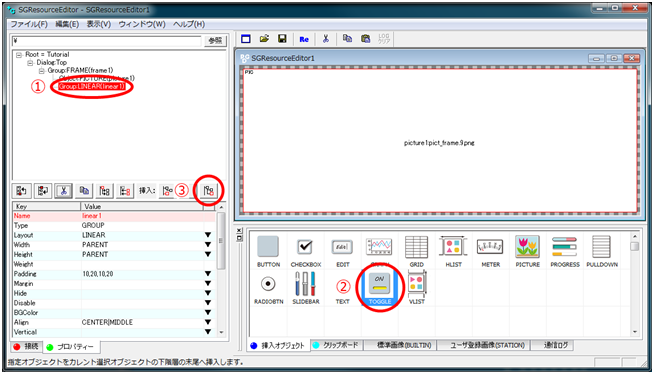Image resolution: width=654 pixels, height=374 pixels.
Task: Collapse the Root = Tutorial tree node
Action: 19,55
